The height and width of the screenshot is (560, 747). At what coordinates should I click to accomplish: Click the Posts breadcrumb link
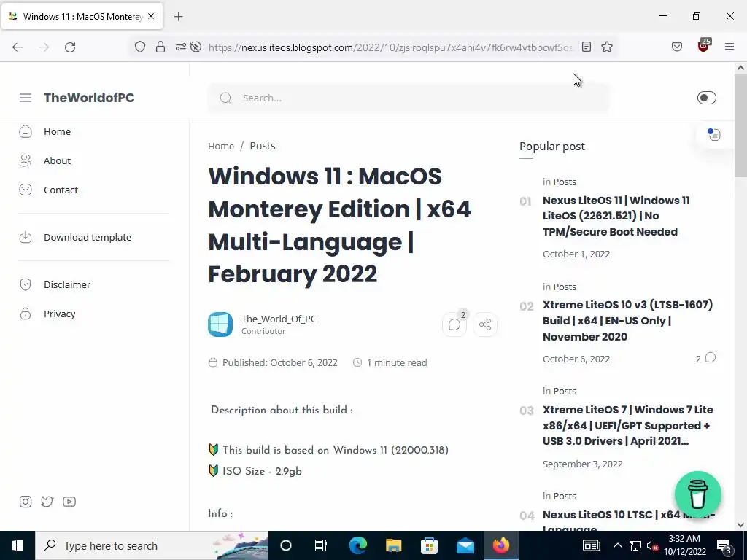tap(263, 146)
